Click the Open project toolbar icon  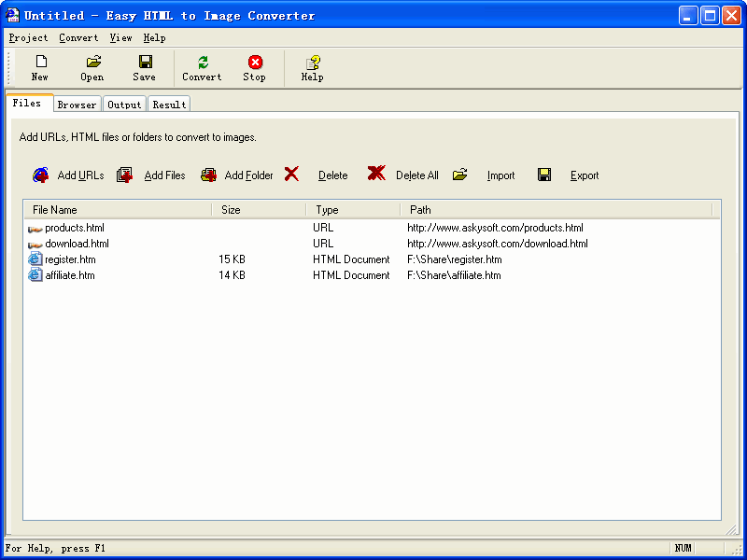coord(93,61)
